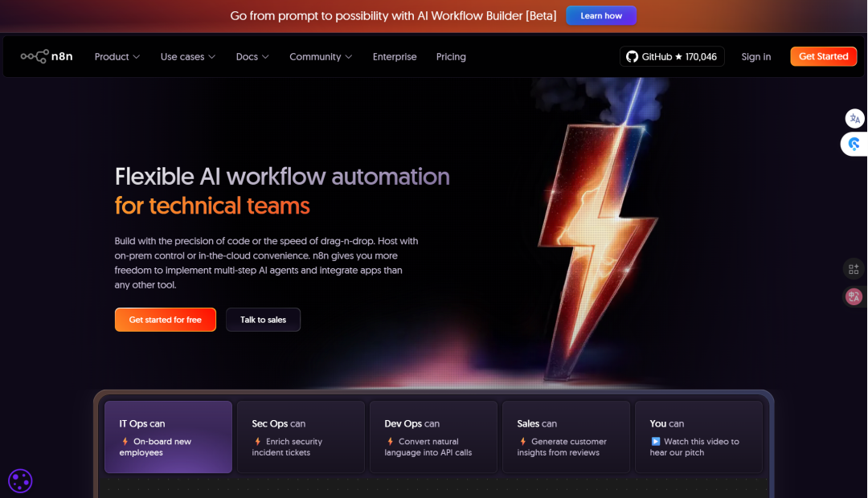Click the GitHub octocat icon
Screen dimensions: 868x498
[632, 56]
